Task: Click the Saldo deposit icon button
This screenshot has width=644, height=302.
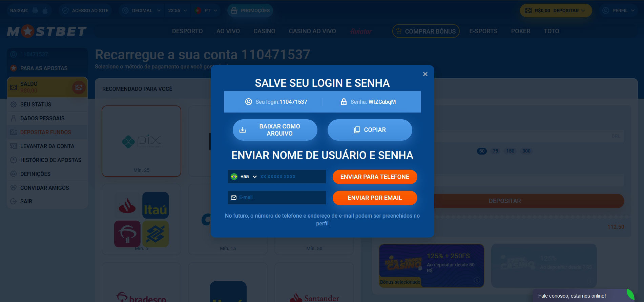Action: [79, 87]
